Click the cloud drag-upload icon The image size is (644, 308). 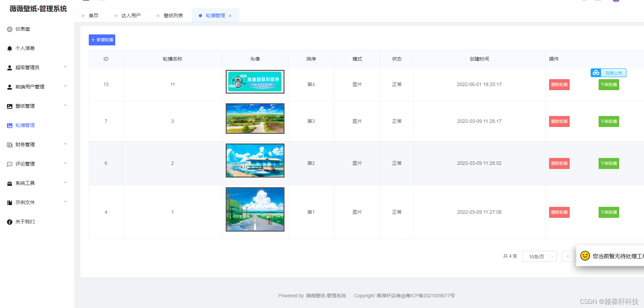pyautogui.click(x=596, y=73)
